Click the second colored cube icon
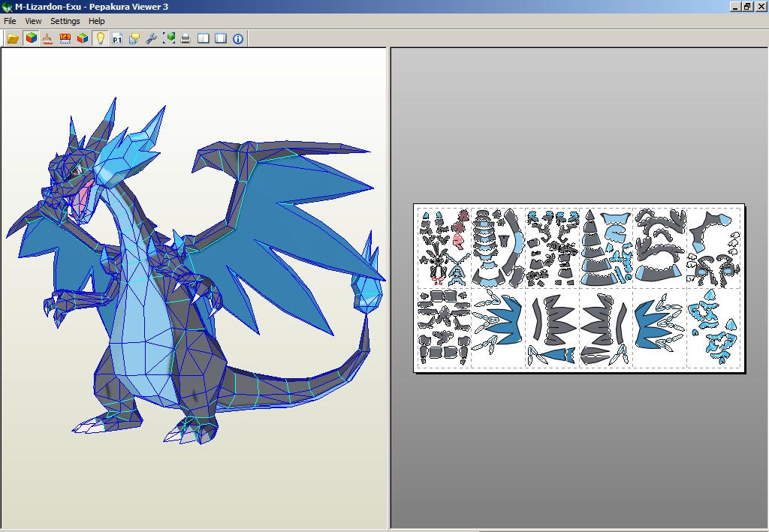 pos(83,38)
